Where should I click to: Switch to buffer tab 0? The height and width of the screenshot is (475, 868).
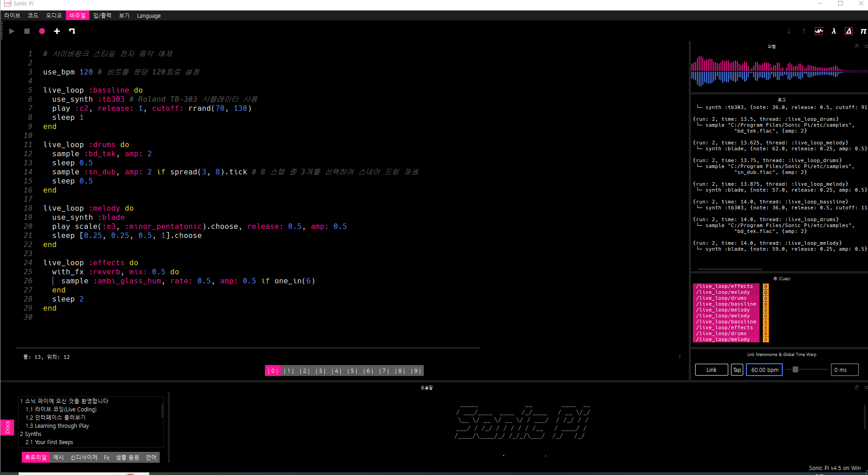click(273, 371)
